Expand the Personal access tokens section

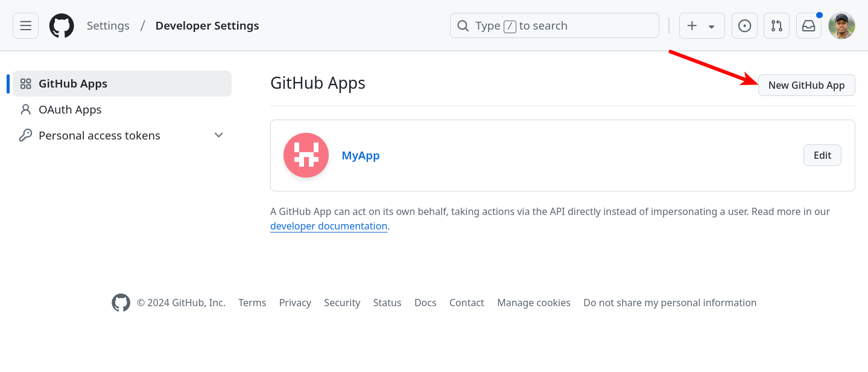tap(219, 135)
